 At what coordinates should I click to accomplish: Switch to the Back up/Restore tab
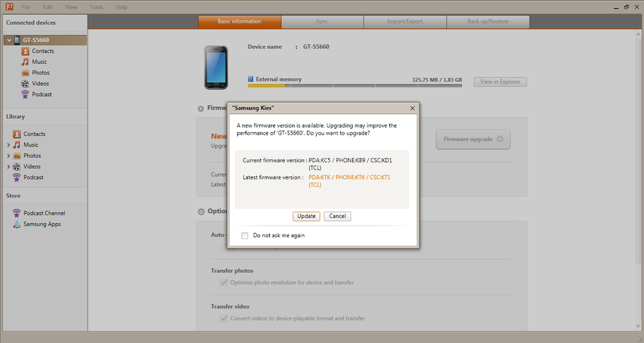click(488, 22)
